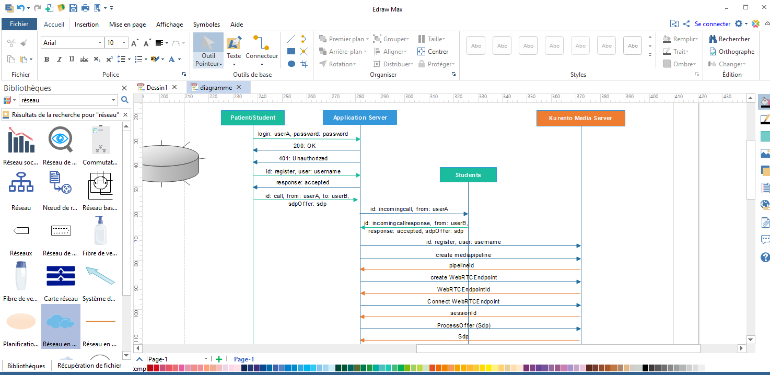Click the Rechercher binoculars icon
This screenshot has height=375, width=770.
point(713,39)
